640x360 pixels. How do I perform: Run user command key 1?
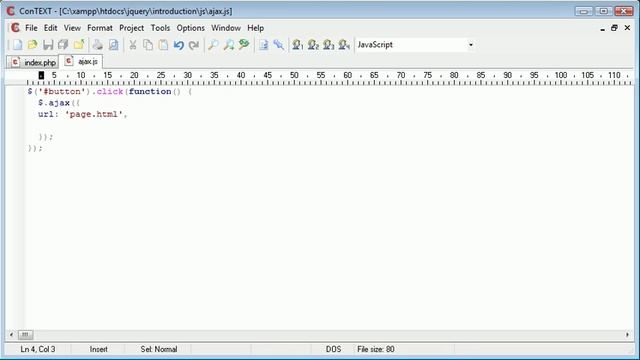point(298,45)
